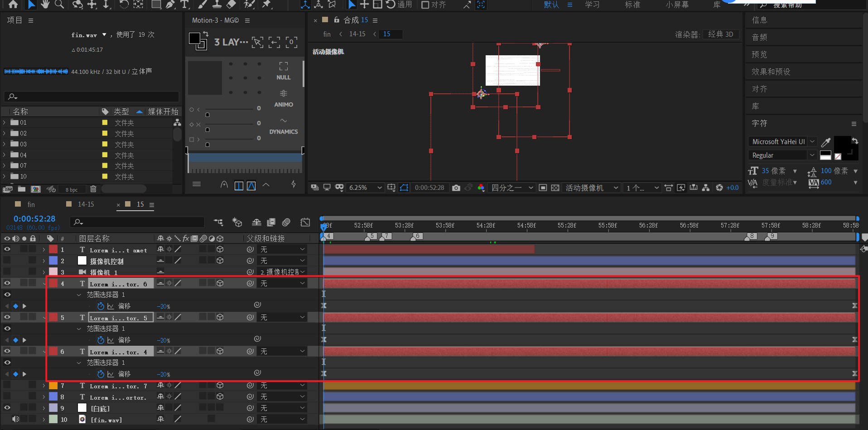
Task: Create new folder in Project panel
Action: (21, 189)
